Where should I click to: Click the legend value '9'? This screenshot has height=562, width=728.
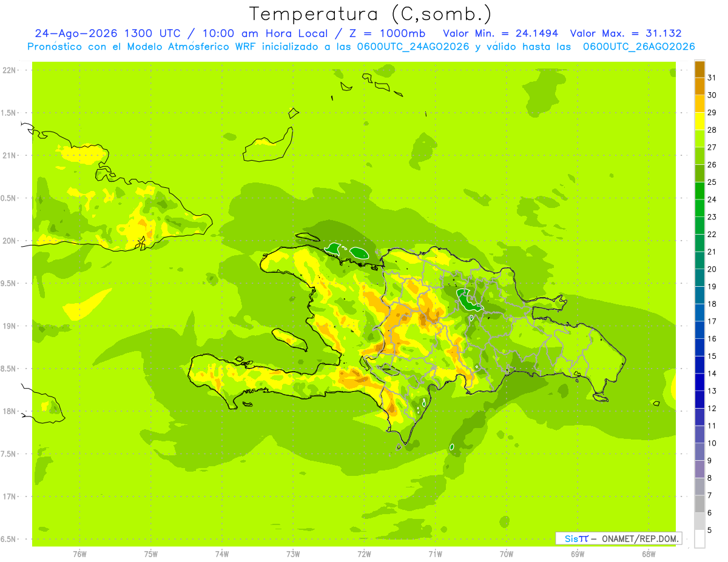(x=710, y=461)
